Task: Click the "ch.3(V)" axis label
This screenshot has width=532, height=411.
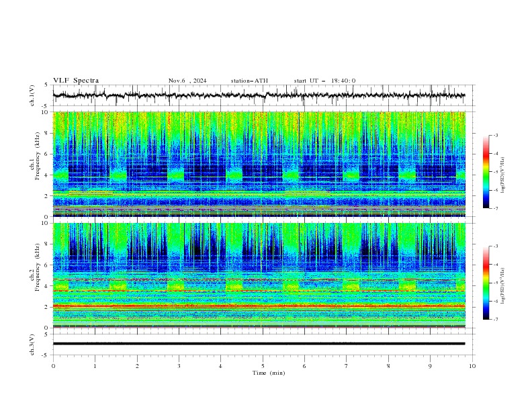Action: [x=32, y=345]
